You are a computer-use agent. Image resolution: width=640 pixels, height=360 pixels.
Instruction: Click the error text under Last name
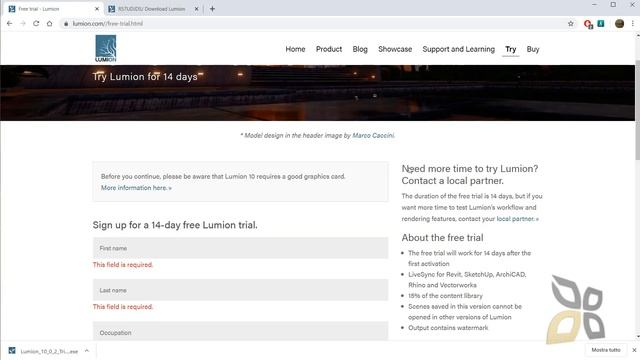(123, 307)
